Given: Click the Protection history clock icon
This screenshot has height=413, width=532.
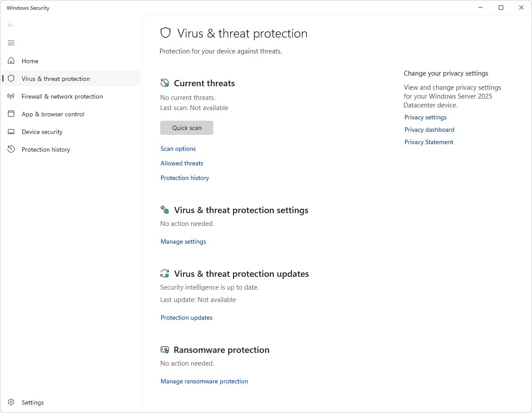Looking at the screenshot, I should click(x=12, y=149).
